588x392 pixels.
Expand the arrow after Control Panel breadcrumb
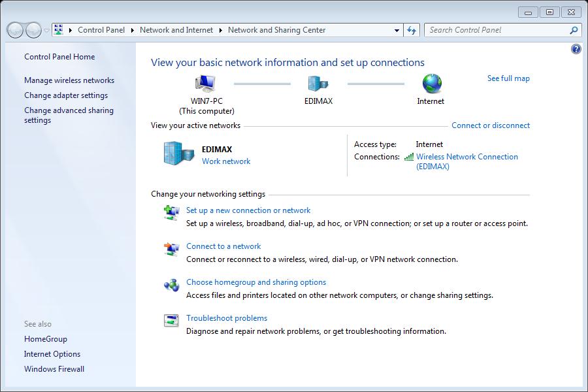(x=133, y=30)
